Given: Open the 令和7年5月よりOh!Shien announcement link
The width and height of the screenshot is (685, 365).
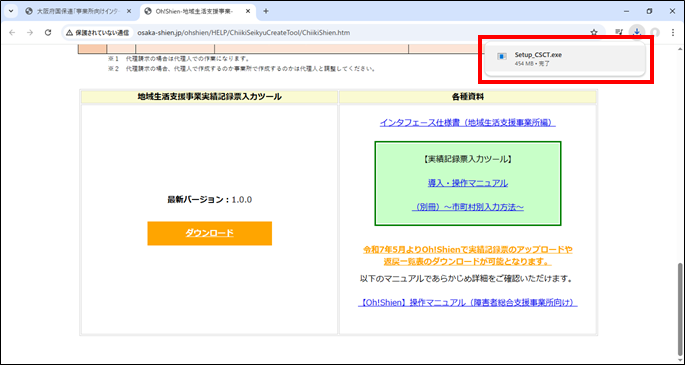Looking at the screenshot, I should tap(467, 256).
